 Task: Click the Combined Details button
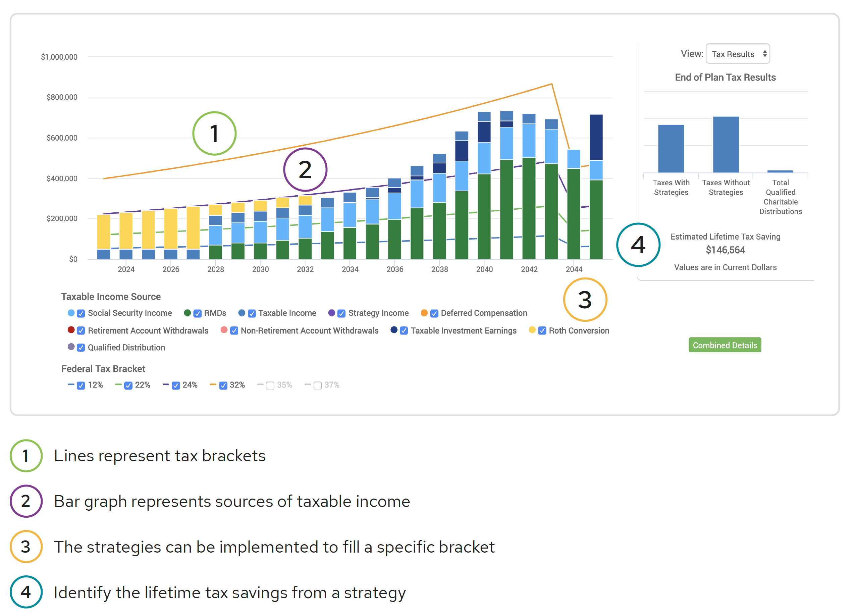[725, 345]
